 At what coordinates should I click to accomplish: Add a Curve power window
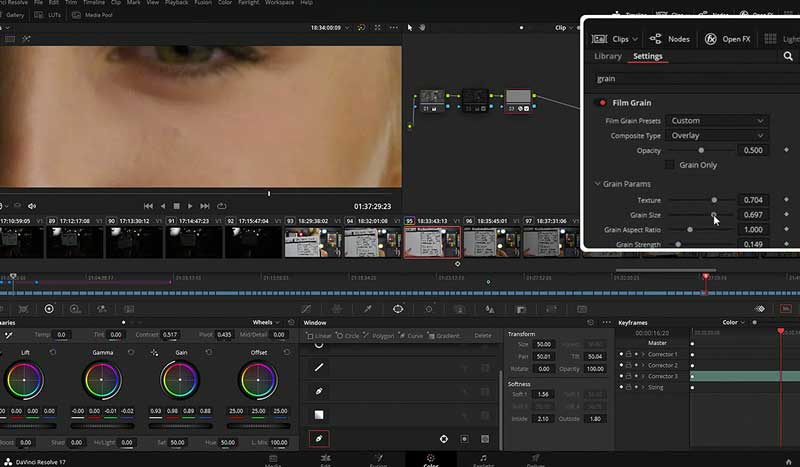[411, 335]
